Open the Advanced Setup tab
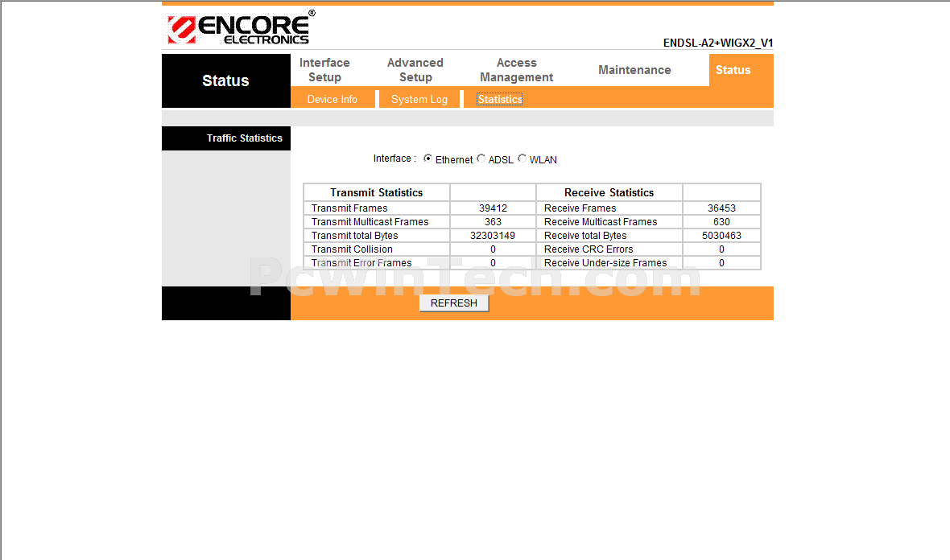Screen dimensions: 950x560 coord(415,70)
